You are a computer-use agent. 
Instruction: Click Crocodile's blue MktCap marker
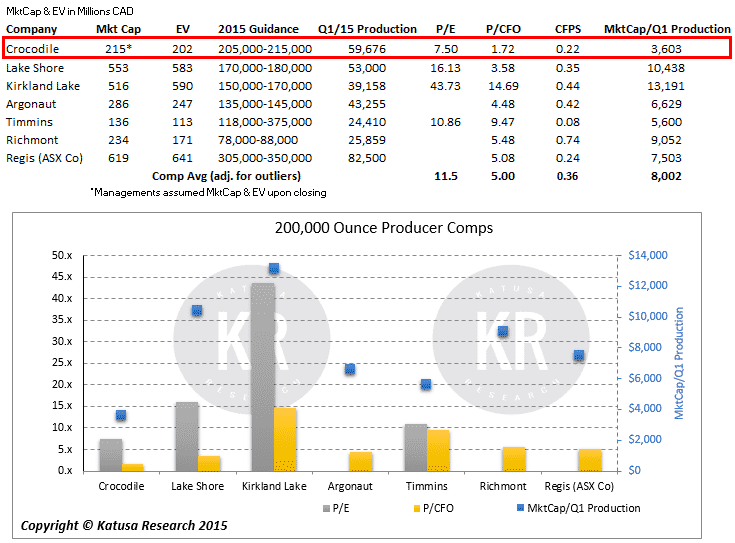click(121, 415)
